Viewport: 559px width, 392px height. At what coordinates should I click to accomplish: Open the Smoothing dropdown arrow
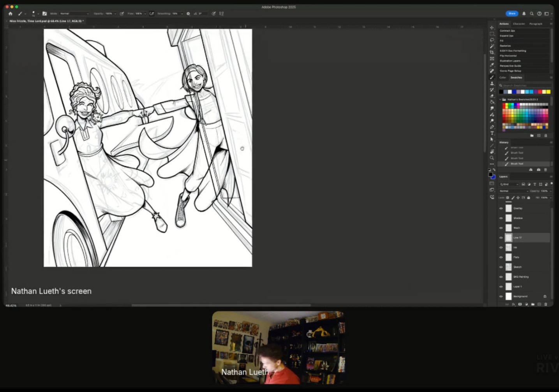182,14
